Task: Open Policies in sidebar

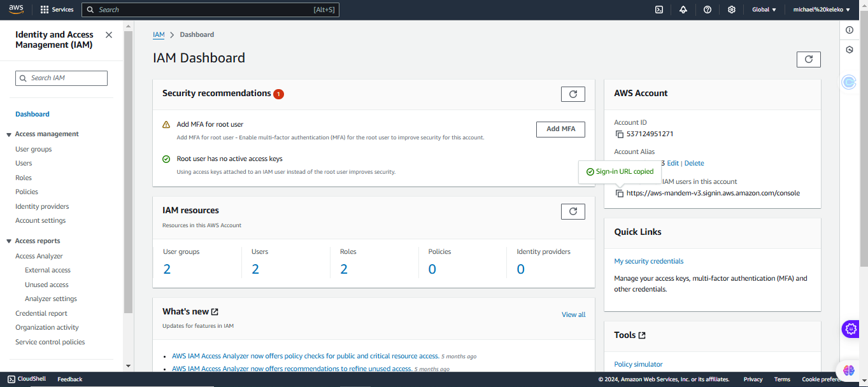Action: click(27, 192)
